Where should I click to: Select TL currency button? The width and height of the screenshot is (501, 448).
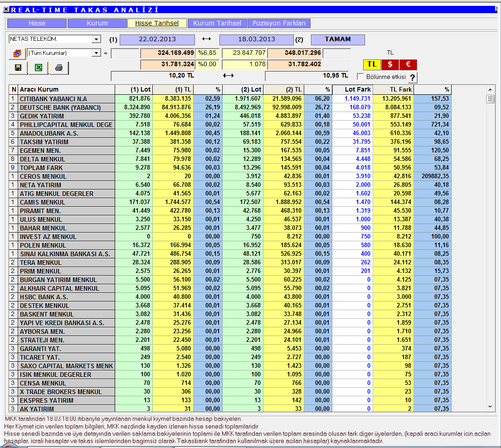(372, 64)
